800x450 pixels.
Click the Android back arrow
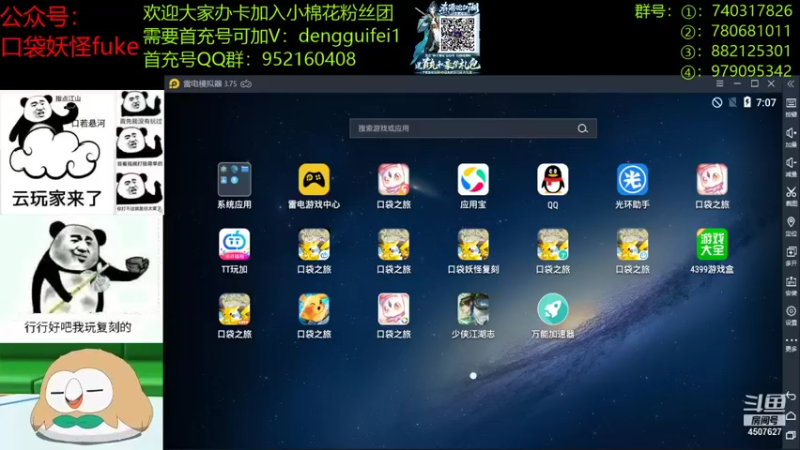click(791, 396)
